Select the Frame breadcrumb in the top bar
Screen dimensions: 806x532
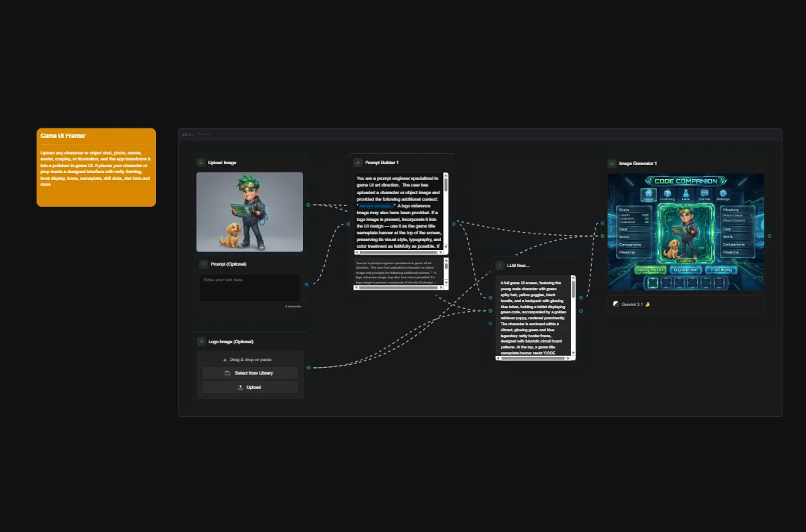(204, 134)
